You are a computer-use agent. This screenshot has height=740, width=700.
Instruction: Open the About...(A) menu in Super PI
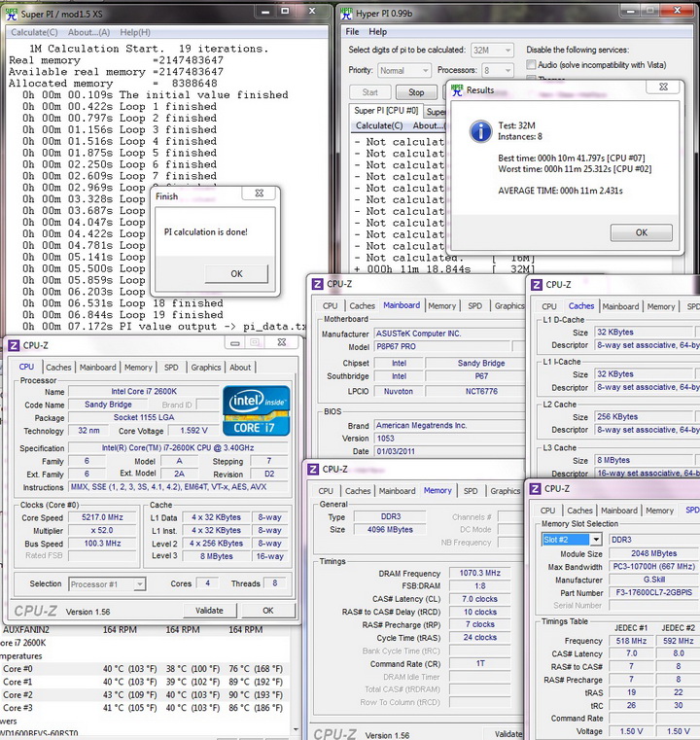[x=88, y=32]
